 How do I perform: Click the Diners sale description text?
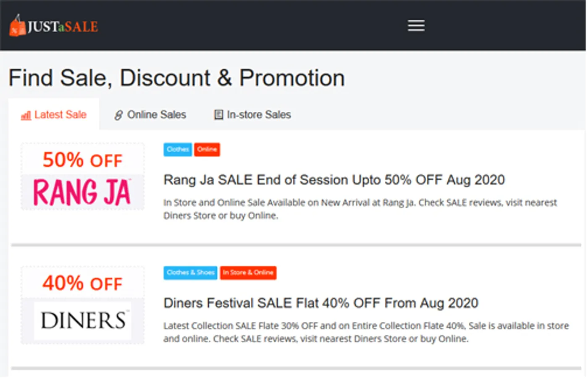pos(365,332)
